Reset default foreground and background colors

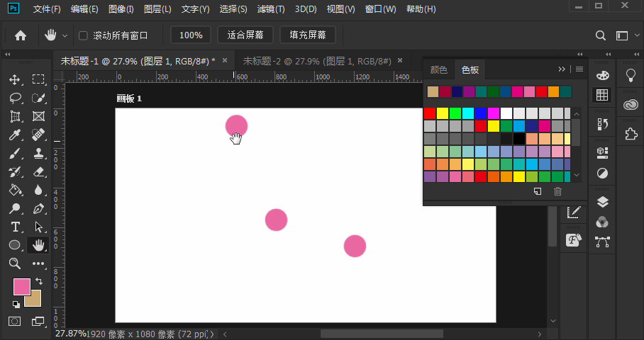16,305
